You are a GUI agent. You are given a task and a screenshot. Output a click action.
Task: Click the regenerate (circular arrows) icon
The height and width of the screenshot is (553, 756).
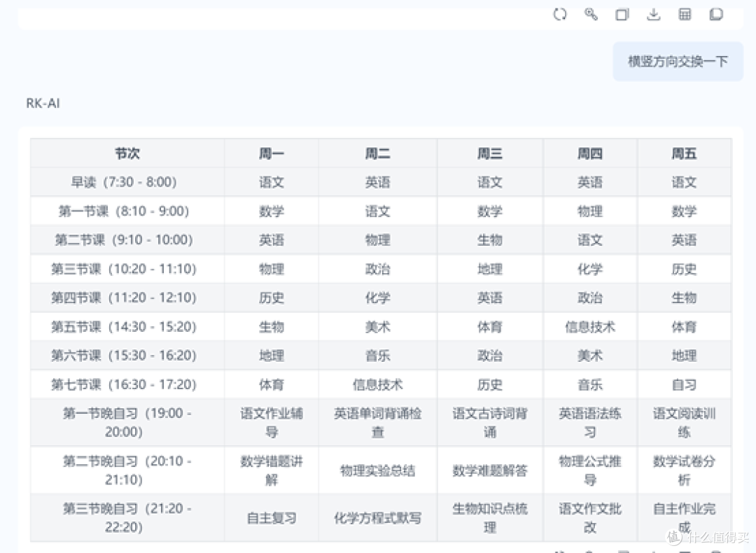tap(560, 15)
